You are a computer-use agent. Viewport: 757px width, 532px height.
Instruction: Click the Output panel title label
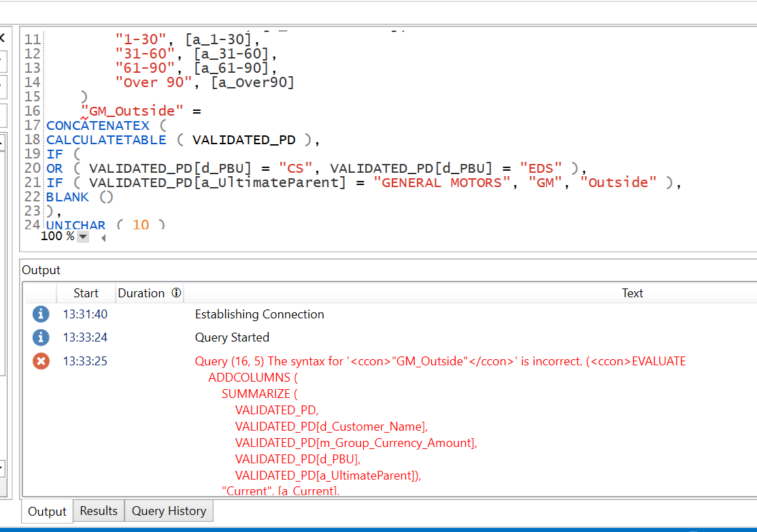pos(41,270)
